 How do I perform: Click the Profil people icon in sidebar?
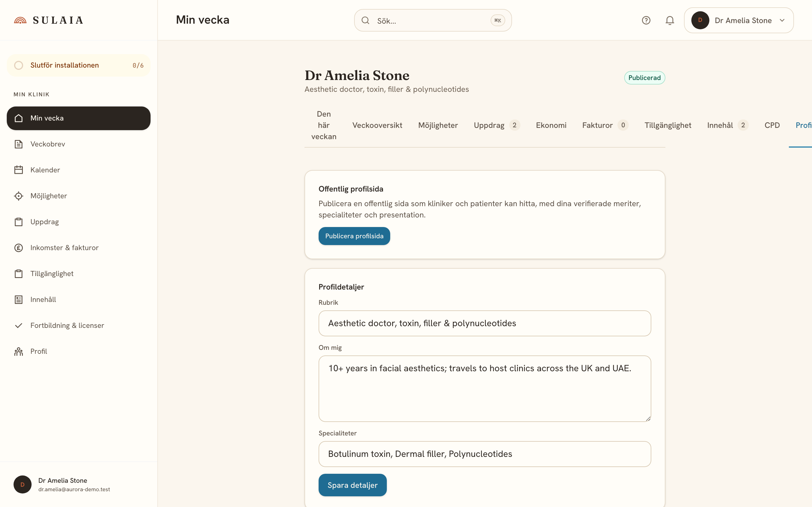click(18, 352)
